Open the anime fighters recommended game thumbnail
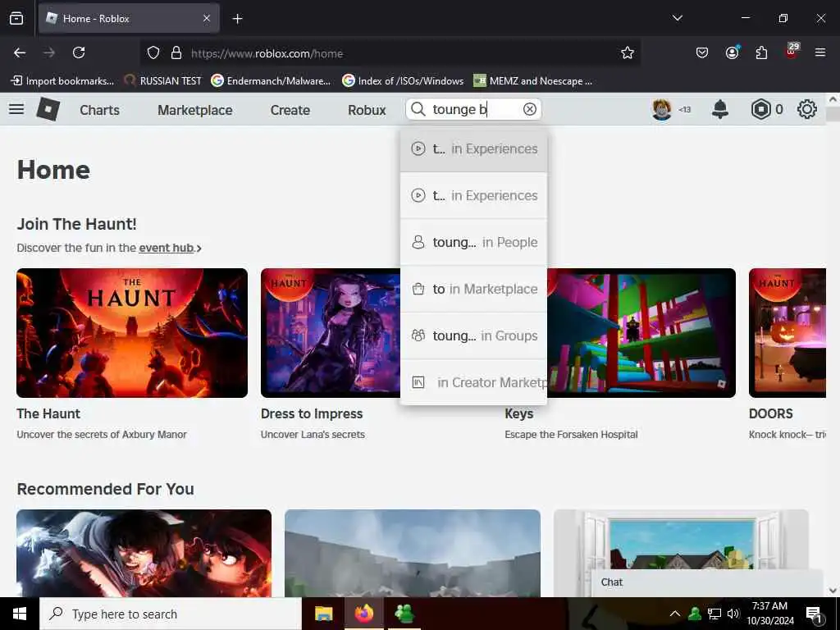 (144, 553)
